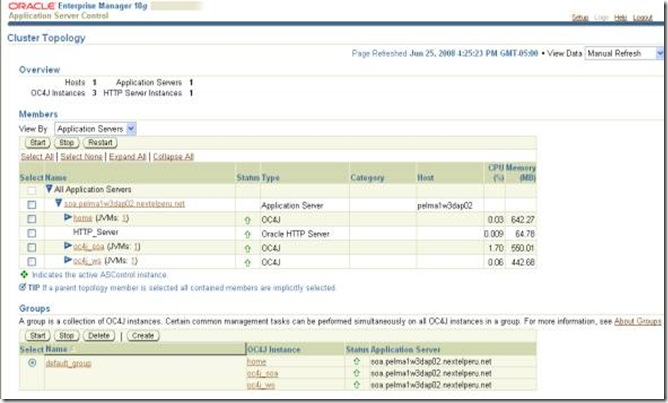Screen dimensions: 668x403
Task: Click the Oracle Enterprise Manager logo
Action: (x=78, y=6)
